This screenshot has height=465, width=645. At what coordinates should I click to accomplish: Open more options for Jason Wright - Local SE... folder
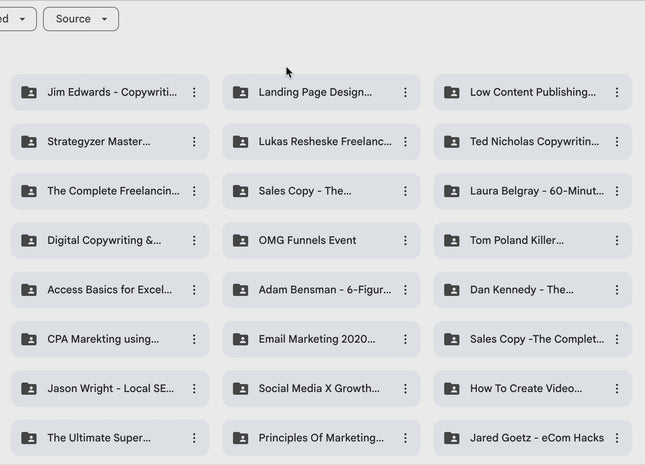(x=194, y=388)
